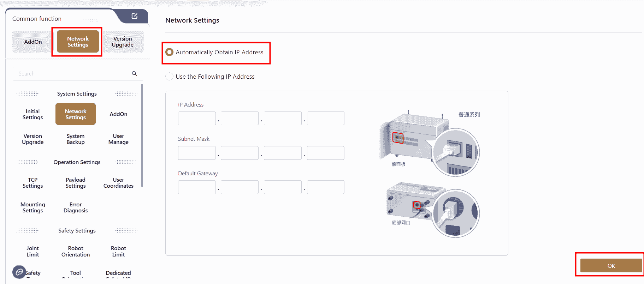Open Initial Settings under System Settings
Image resolution: width=644 pixels, height=284 pixels.
click(33, 114)
